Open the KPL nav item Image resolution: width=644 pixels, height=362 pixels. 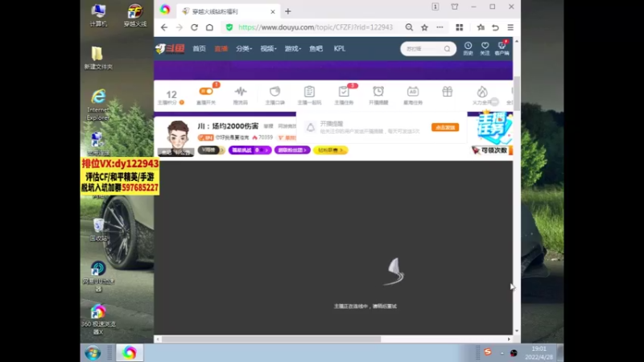[x=339, y=48]
